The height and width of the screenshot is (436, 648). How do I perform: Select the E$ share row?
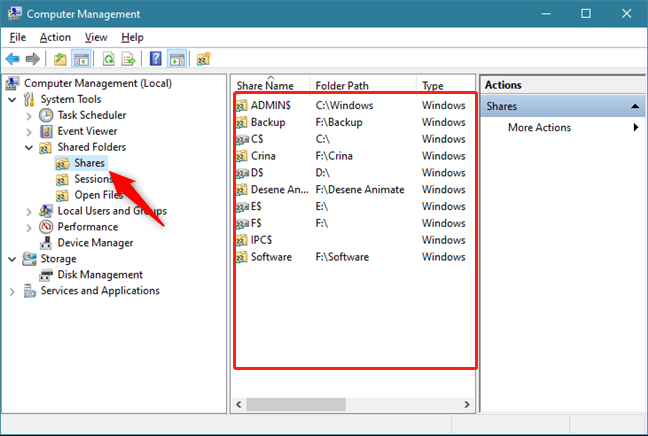(355, 207)
